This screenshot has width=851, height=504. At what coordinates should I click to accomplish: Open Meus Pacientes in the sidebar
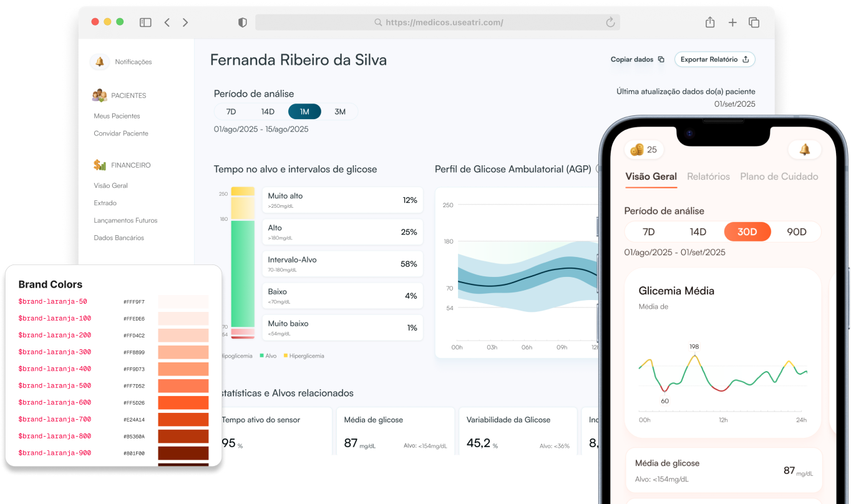click(117, 116)
